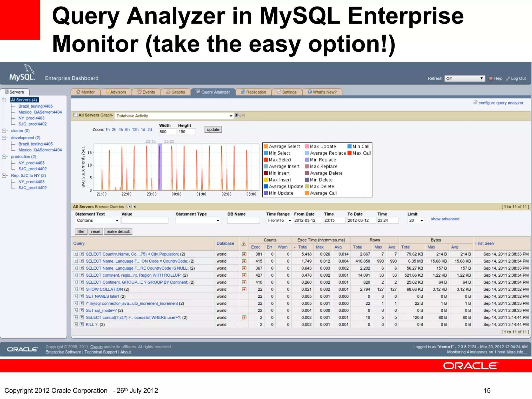Click the warning triangle column header icon
The width and height of the screenshot is (532, 399).
(x=243, y=244)
